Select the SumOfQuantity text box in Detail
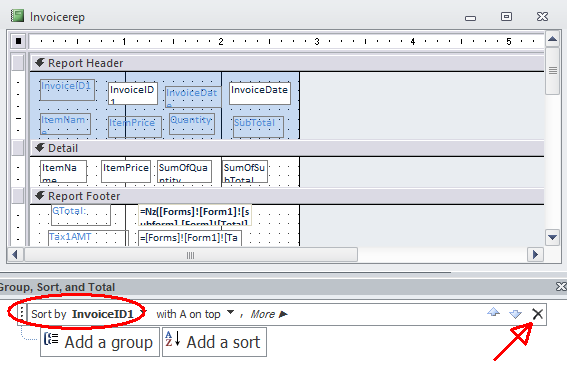 pyautogui.click(x=184, y=172)
